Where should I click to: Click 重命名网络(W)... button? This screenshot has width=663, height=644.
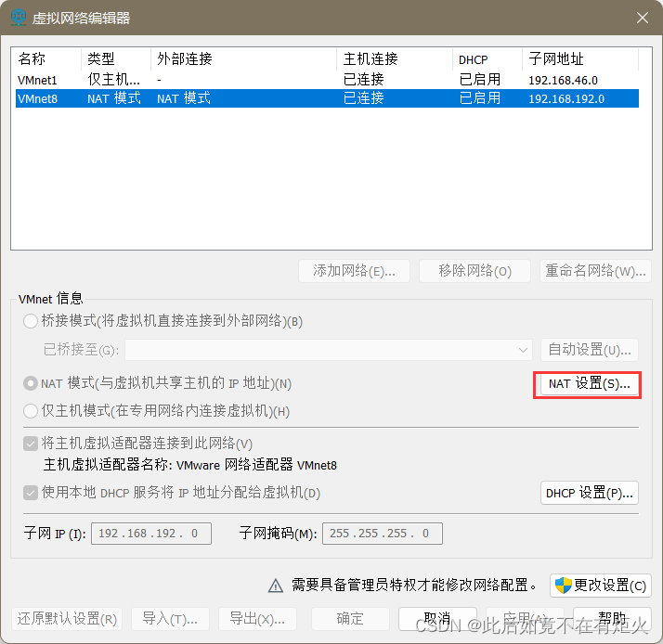pos(595,270)
